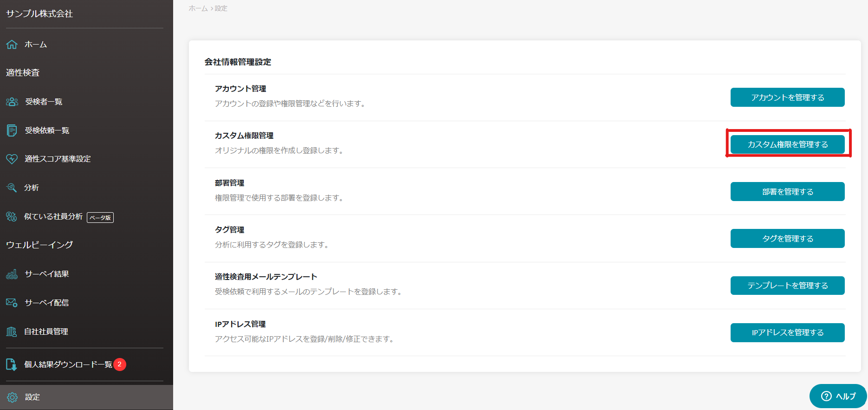The width and height of the screenshot is (868, 410).
Task: Click the red notification badge 2
Action: [x=120, y=364]
